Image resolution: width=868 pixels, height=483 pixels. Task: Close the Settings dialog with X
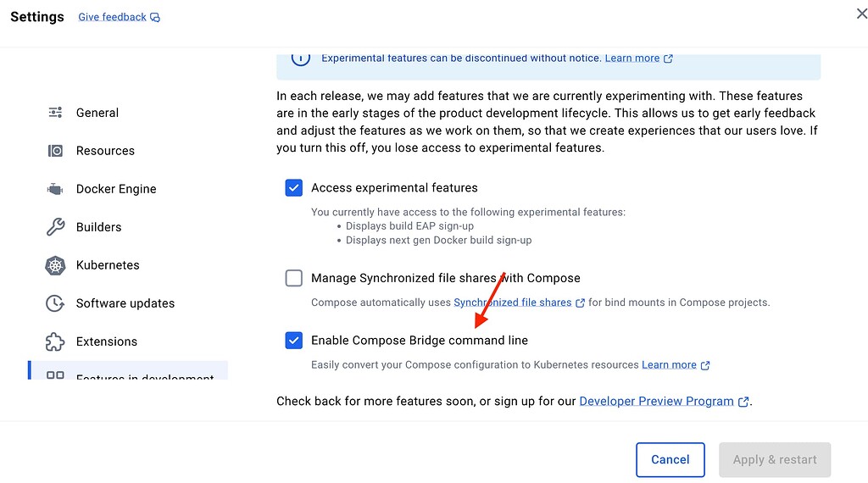click(x=862, y=13)
